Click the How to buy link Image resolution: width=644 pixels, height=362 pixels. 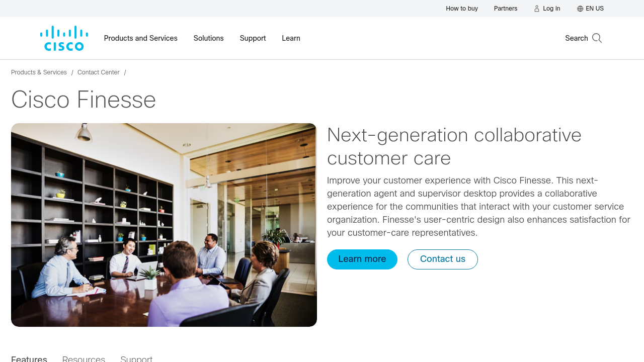[462, 9]
